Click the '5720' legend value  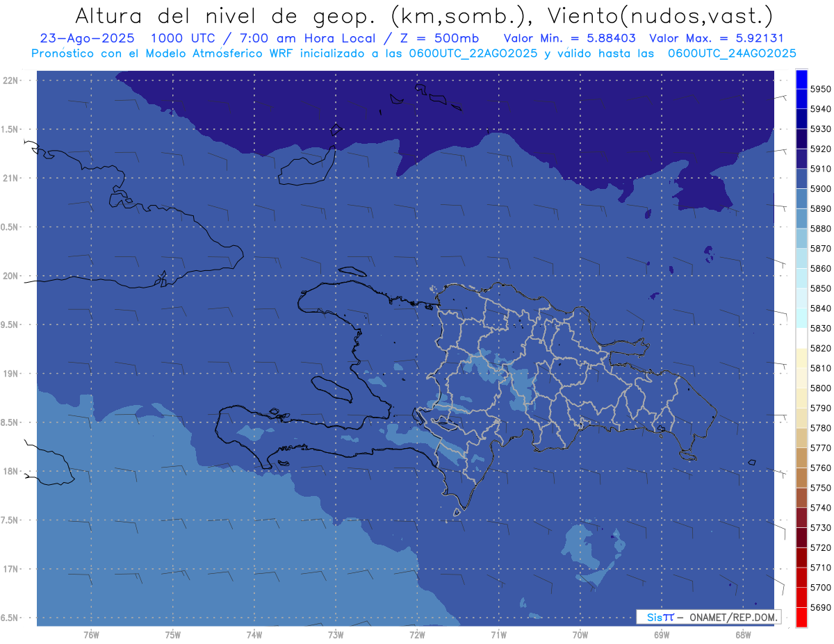pos(820,547)
